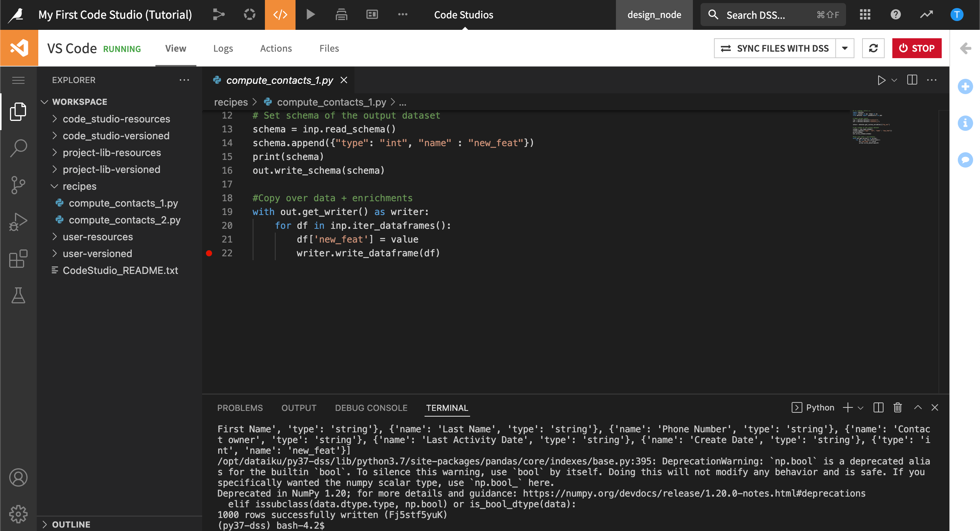Open the Flow icon in top navigation
Image resolution: width=980 pixels, height=531 pixels.
[x=219, y=15]
